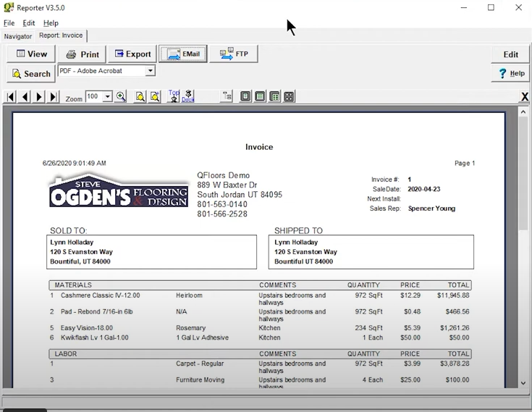Select the four-page thumbnail view icon
This screenshot has height=412, width=532.
pyautogui.click(x=289, y=96)
